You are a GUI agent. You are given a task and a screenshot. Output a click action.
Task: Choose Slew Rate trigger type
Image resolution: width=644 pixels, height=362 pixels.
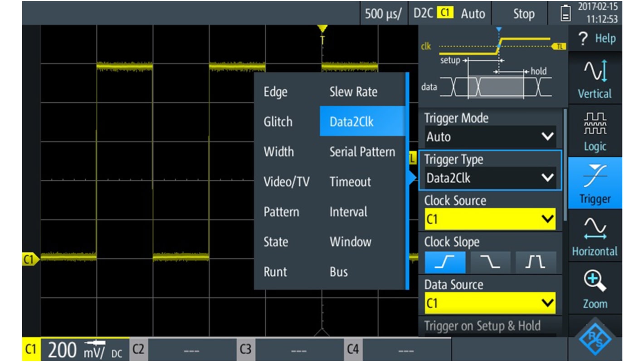coord(353,92)
